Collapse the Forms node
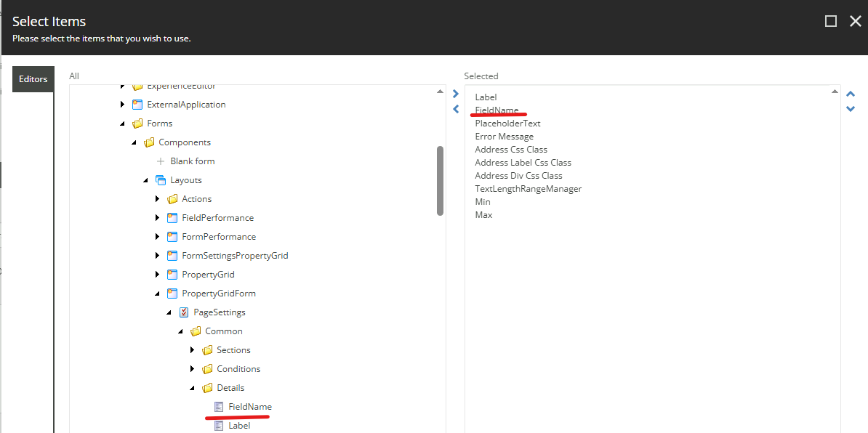The height and width of the screenshot is (433, 868). pos(122,124)
